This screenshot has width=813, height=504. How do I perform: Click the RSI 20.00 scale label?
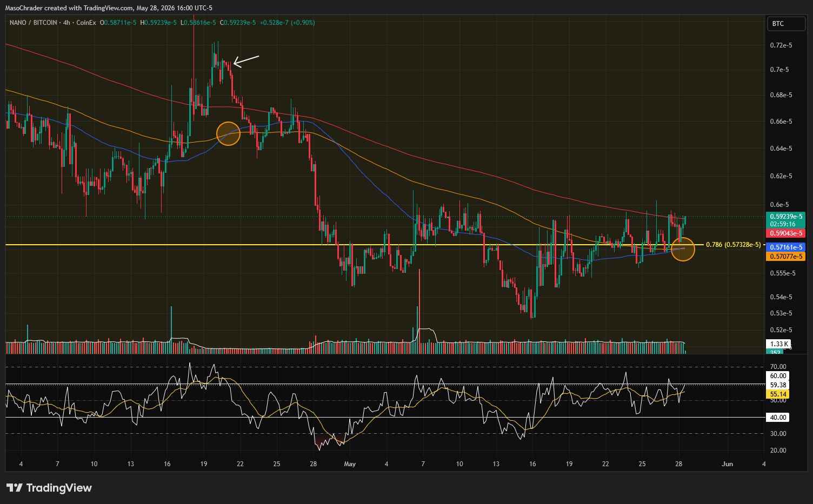point(778,451)
